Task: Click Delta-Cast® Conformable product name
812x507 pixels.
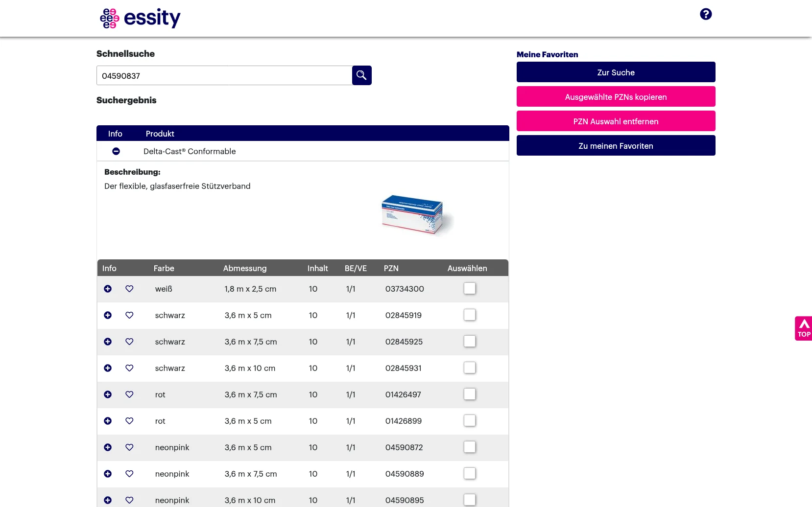Action: point(190,151)
